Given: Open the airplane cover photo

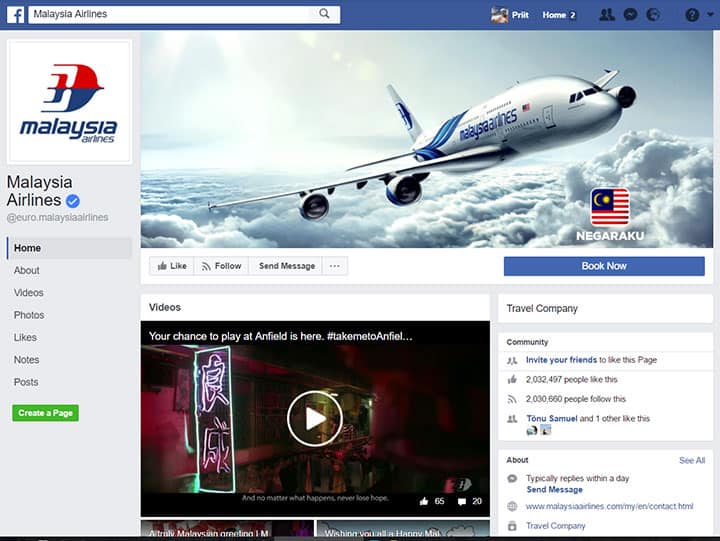Looking at the screenshot, I should coord(427,140).
